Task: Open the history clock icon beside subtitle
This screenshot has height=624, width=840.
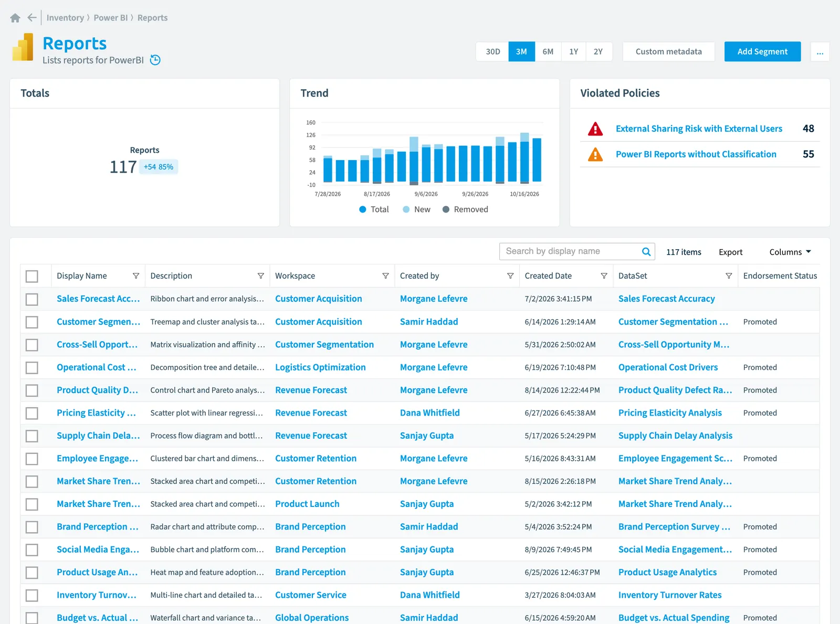Action: tap(155, 60)
